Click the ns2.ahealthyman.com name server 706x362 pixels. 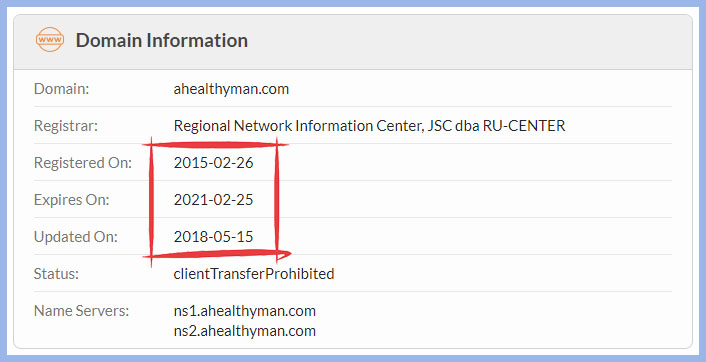tap(244, 331)
